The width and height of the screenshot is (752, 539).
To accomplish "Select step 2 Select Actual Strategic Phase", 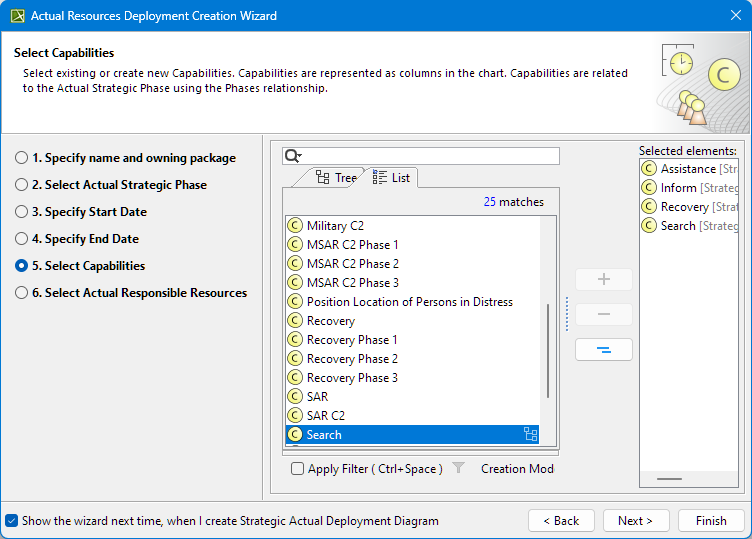I will coord(21,185).
